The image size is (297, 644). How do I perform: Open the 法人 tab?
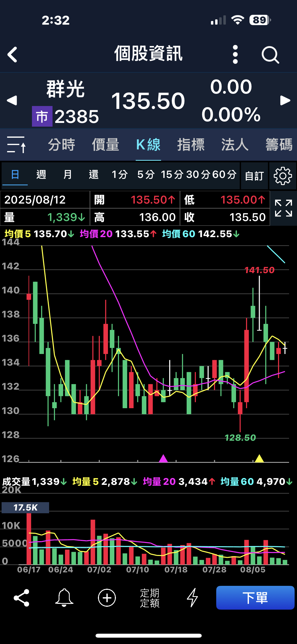tap(235, 145)
